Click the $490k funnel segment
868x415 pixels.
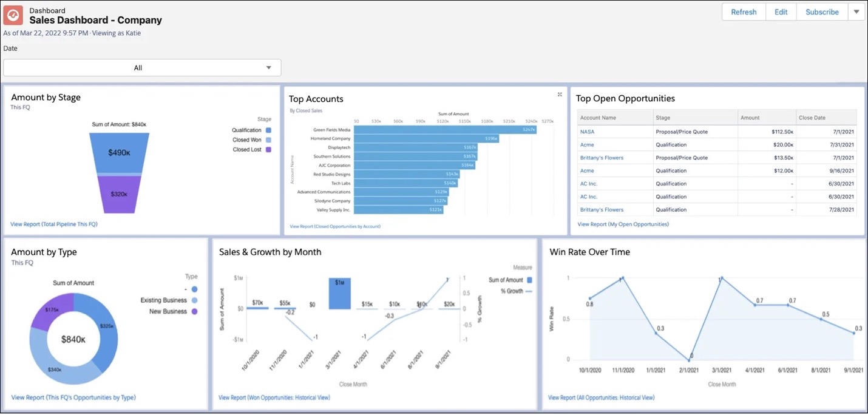pos(119,153)
